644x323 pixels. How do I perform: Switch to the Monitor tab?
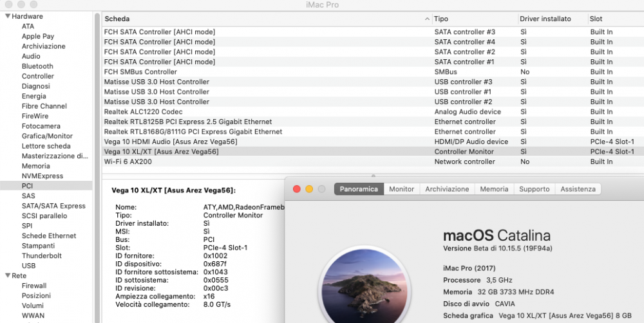coord(401,189)
